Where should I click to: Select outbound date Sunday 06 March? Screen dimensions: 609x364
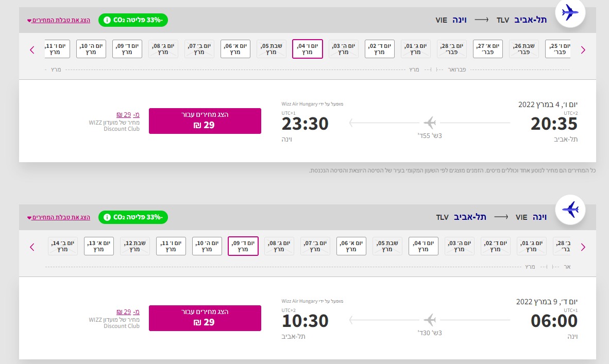tap(235, 49)
